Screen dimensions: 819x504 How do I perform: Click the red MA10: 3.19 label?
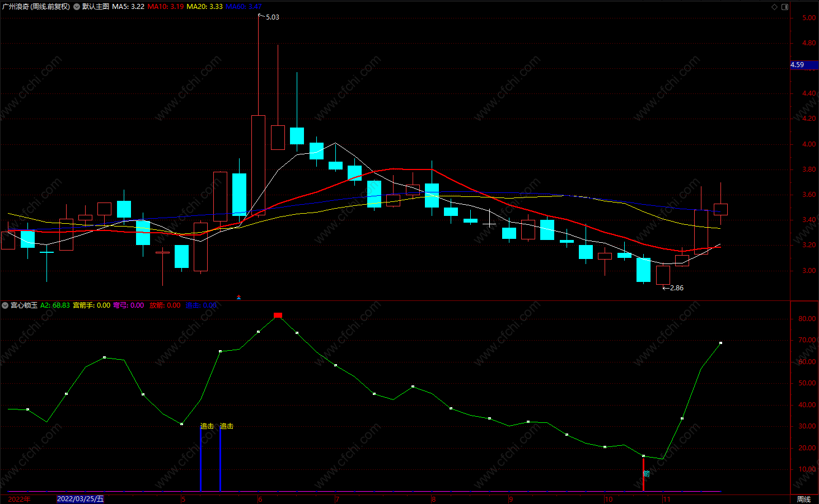(166, 7)
